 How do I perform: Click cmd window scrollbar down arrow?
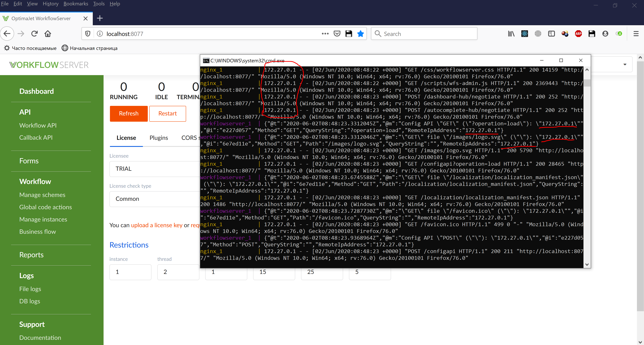pos(587,264)
